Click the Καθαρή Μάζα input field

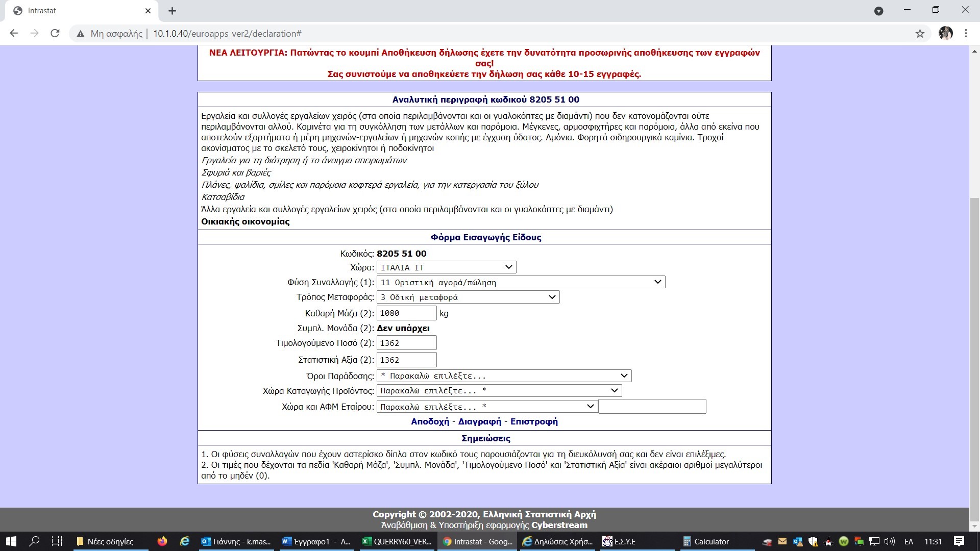tap(406, 313)
